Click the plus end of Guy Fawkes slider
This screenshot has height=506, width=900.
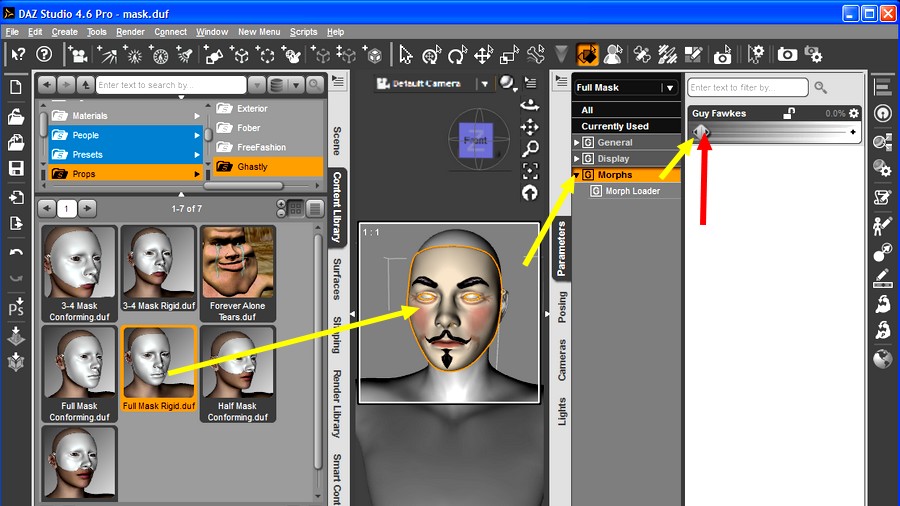pyautogui.click(x=853, y=132)
